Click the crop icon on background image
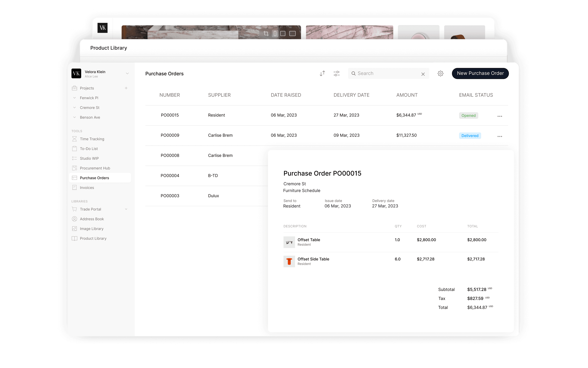This screenshot has height=368, width=588. (x=266, y=34)
